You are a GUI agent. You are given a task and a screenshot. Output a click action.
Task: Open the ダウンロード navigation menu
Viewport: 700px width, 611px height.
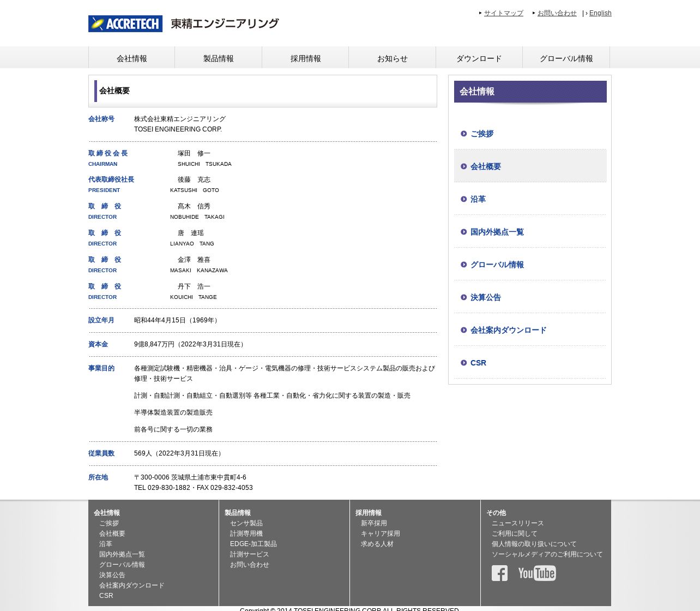(x=479, y=58)
